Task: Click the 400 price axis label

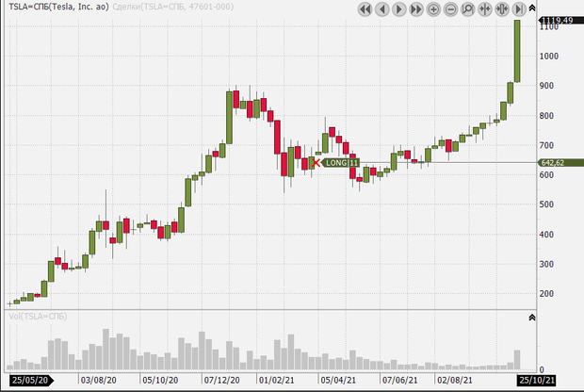Action: [x=546, y=235]
